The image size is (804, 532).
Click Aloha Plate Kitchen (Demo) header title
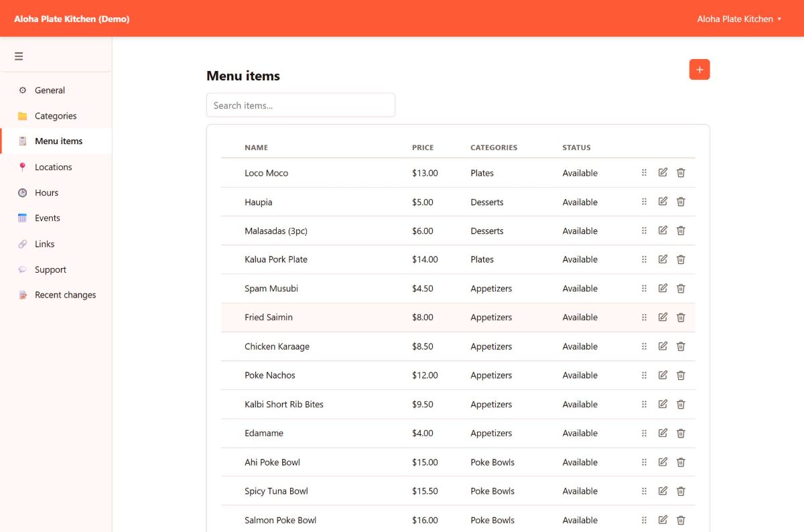click(x=72, y=19)
